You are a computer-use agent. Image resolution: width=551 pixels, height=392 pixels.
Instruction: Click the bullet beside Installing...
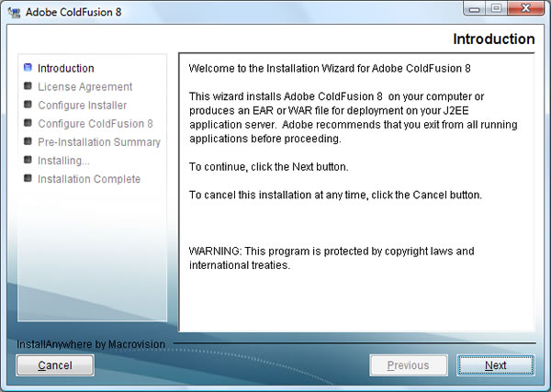[x=28, y=160]
